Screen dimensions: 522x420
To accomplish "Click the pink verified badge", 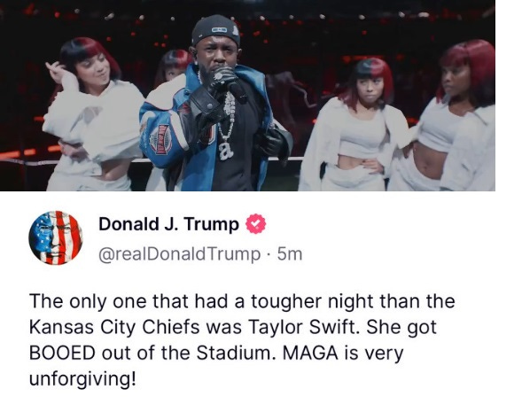I will 255,223.
